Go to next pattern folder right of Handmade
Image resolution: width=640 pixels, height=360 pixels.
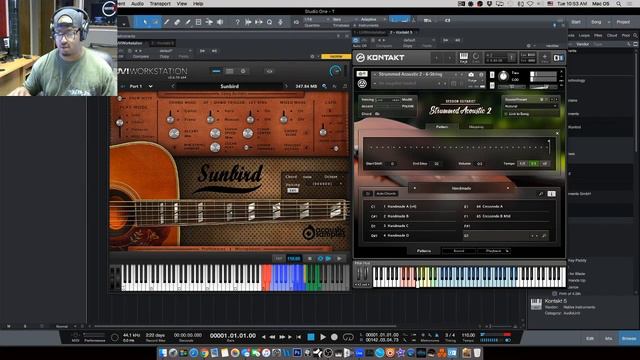[x=508, y=188]
